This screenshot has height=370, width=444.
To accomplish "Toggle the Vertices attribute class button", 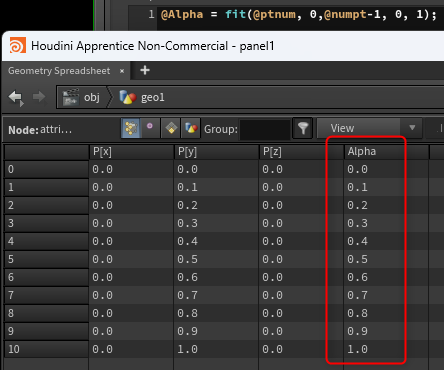I will pos(150,128).
